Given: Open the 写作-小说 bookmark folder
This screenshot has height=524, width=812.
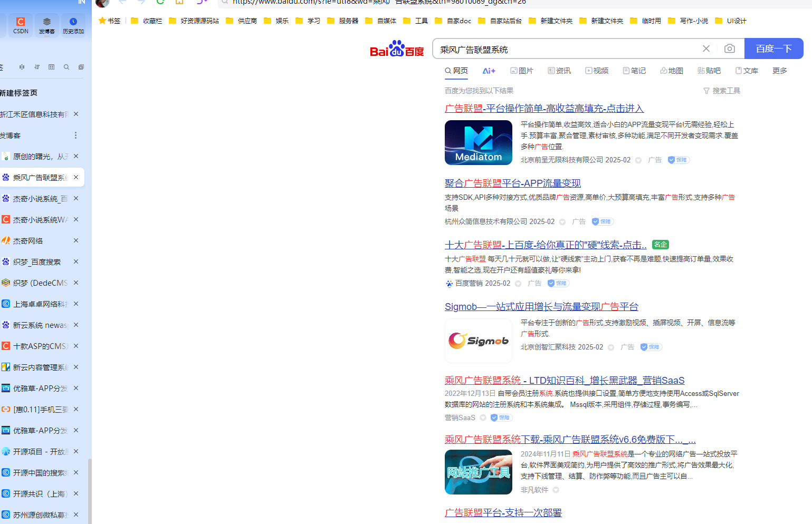Looking at the screenshot, I should click(688, 21).
